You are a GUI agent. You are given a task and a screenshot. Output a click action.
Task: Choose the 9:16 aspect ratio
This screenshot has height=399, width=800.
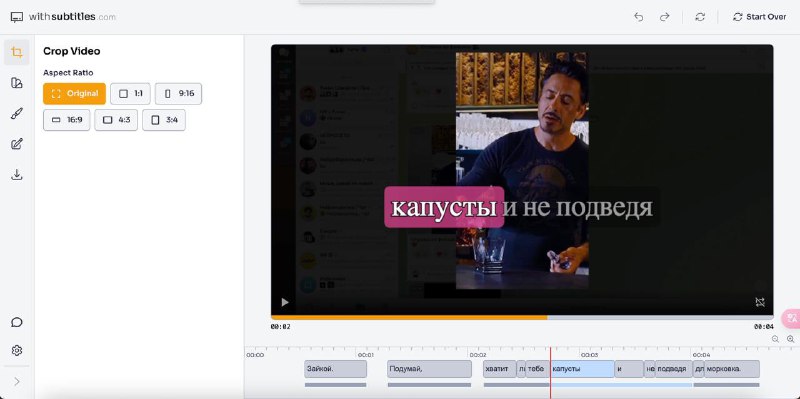tap(179, 94)
